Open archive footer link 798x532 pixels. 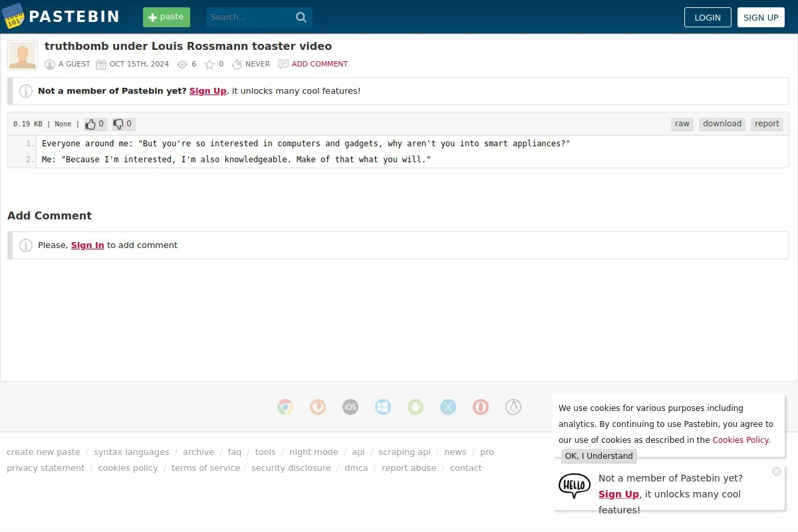pos(199,452)
